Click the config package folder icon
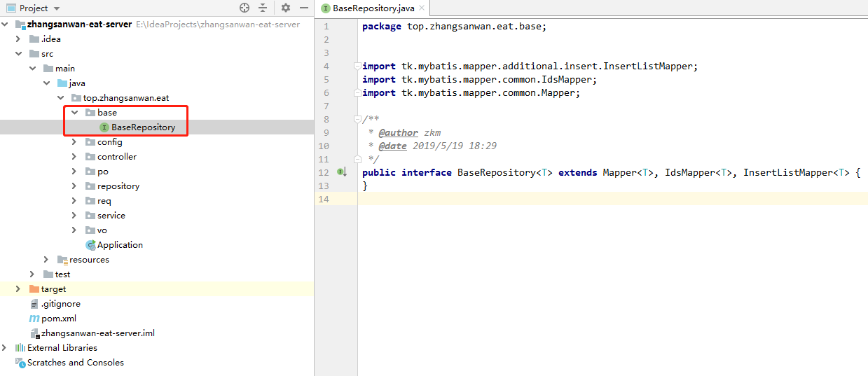868x376 pixels. (90, 141)
